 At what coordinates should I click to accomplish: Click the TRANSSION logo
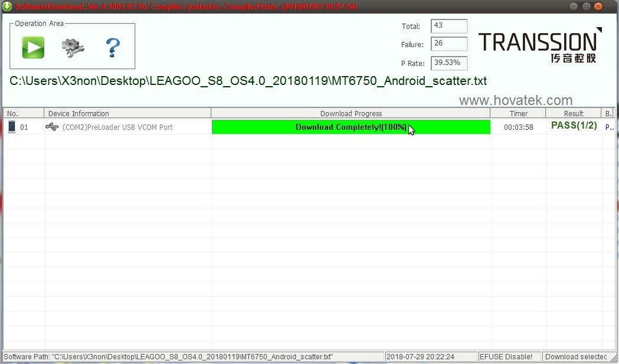[540, 45]
